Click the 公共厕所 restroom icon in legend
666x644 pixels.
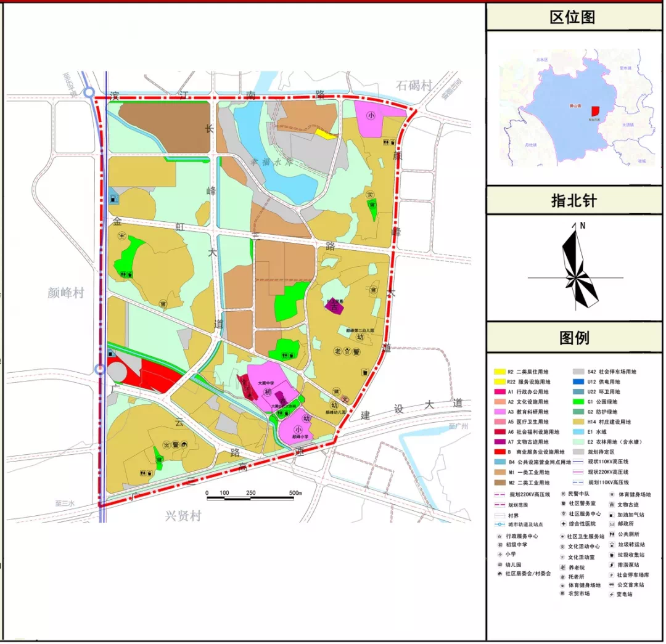click(612, 534)
